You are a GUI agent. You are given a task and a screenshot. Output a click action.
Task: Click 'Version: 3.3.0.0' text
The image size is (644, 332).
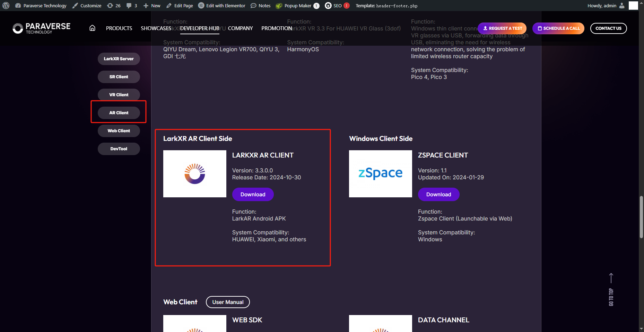(x=252, y=170)
